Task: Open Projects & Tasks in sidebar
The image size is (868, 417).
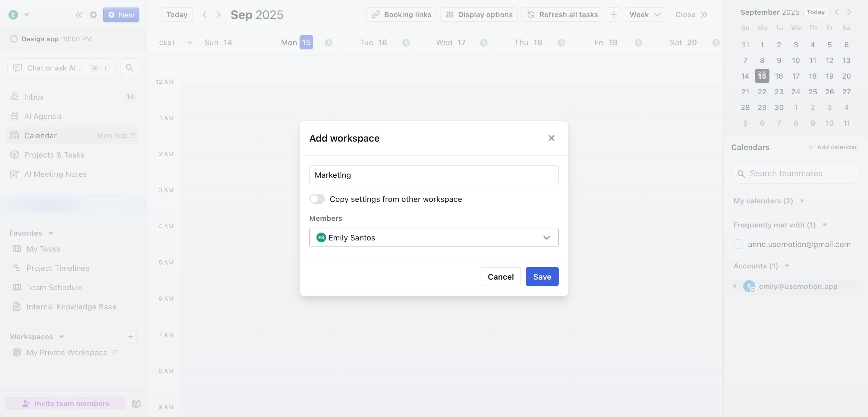Action: coord(73,155)
